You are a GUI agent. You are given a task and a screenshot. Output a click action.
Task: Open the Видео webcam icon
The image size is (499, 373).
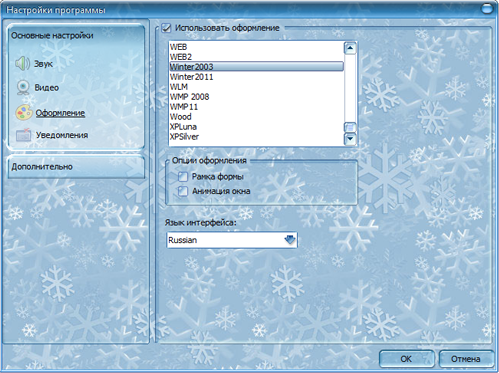(23, 87)
